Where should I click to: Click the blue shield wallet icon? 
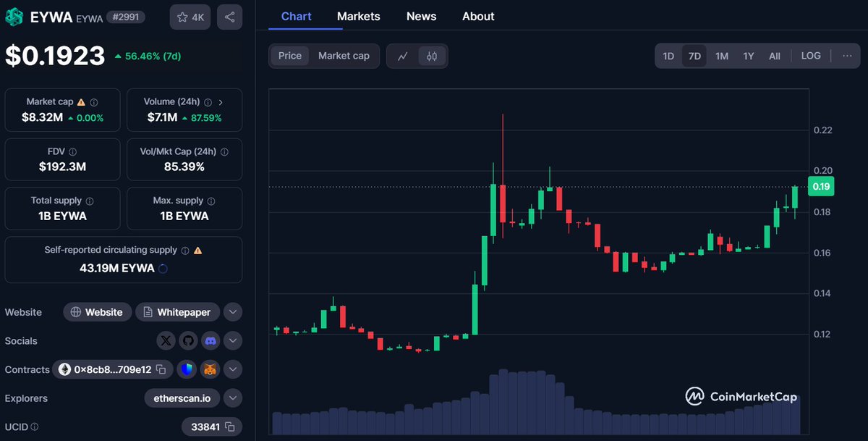187,369
